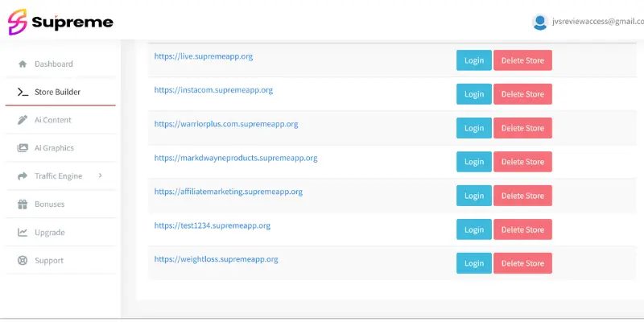Open the instacom.supremeapp.org store link

pyautogui.click(x=213, y=90)
